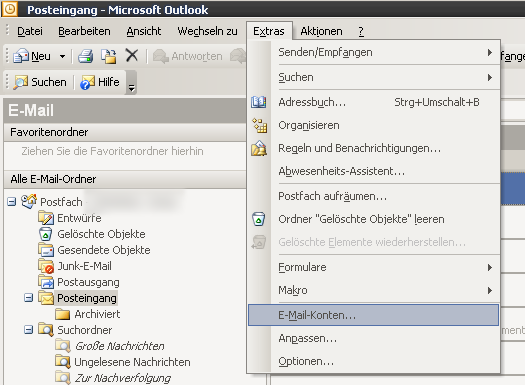The image size is (525, 385).
Task: Click the Hilfe toolbar button label
Action: pos(108,82)
